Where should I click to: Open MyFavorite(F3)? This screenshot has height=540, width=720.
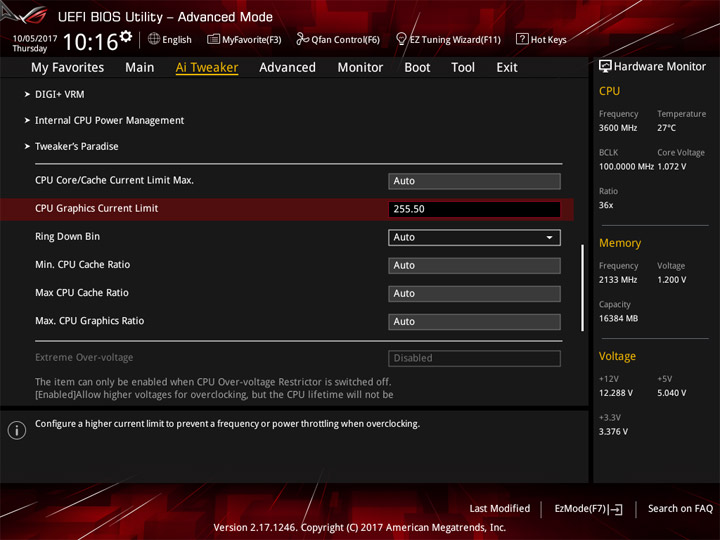click(244, 39)
